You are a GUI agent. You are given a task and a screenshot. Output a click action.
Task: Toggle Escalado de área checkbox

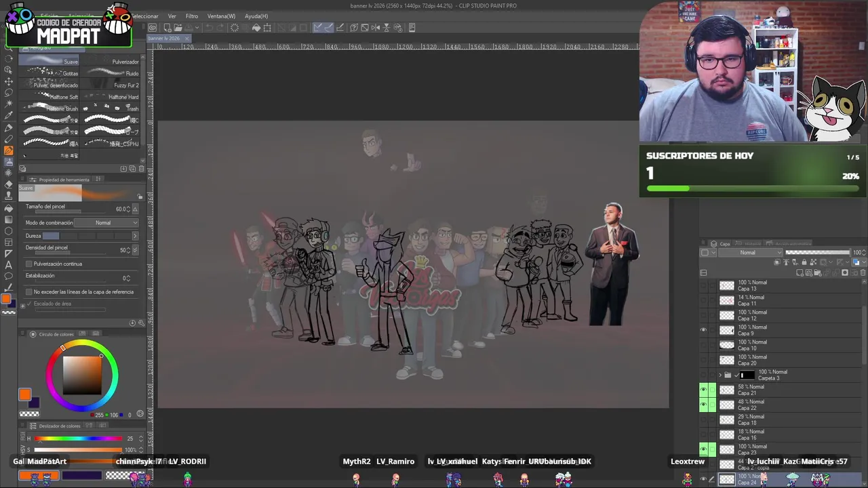28,304
